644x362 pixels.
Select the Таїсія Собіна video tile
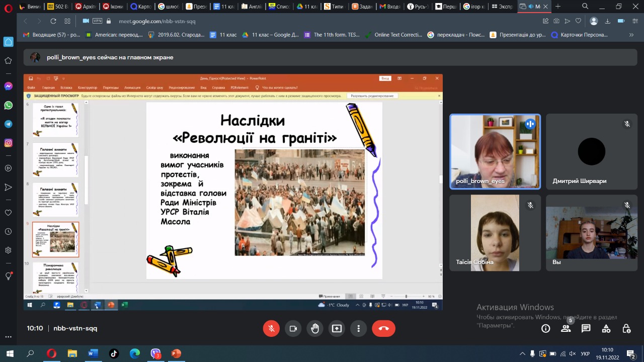click(495, 233)
